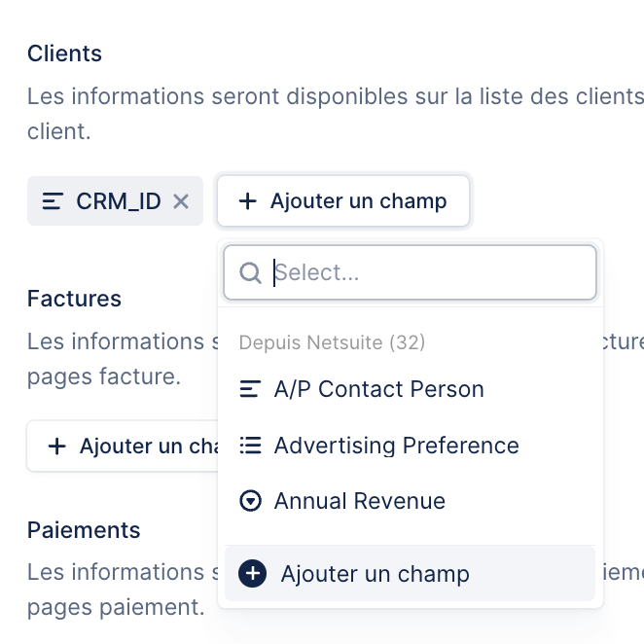Viewport: 644px width, 644px height.
Task: Click the text icon next to A/P Contact Person
Action: pos(250,389)
